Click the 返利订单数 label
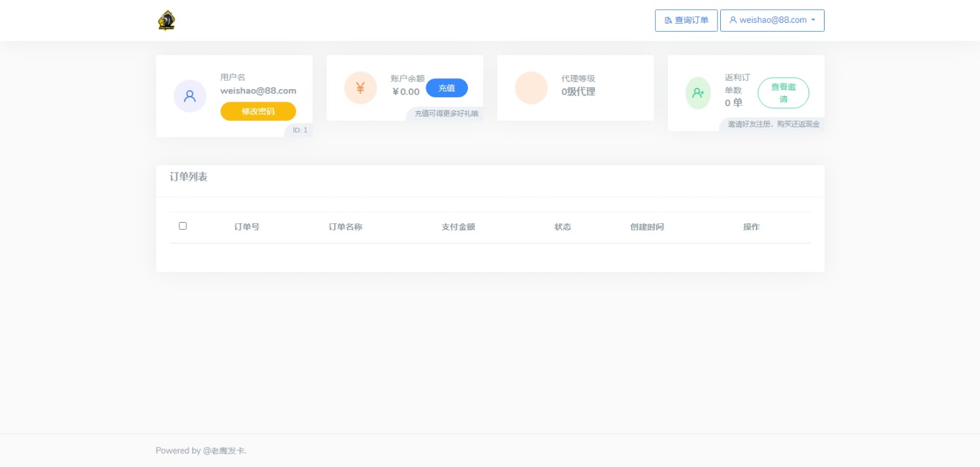Image resolution: width=980 pixels, height=467 pixels. point(737,83)
